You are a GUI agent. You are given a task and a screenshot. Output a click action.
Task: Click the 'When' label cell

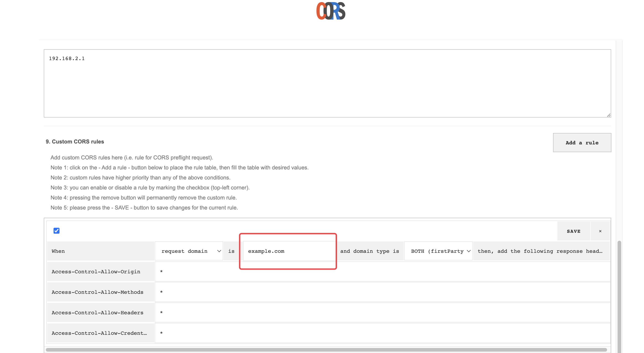click(x=100, y=251)
